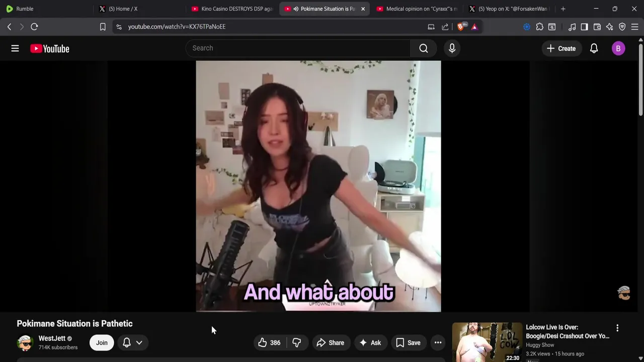The image size is (644, 362).
Task: Focus the YouTube search field
Action: [298, 48]
